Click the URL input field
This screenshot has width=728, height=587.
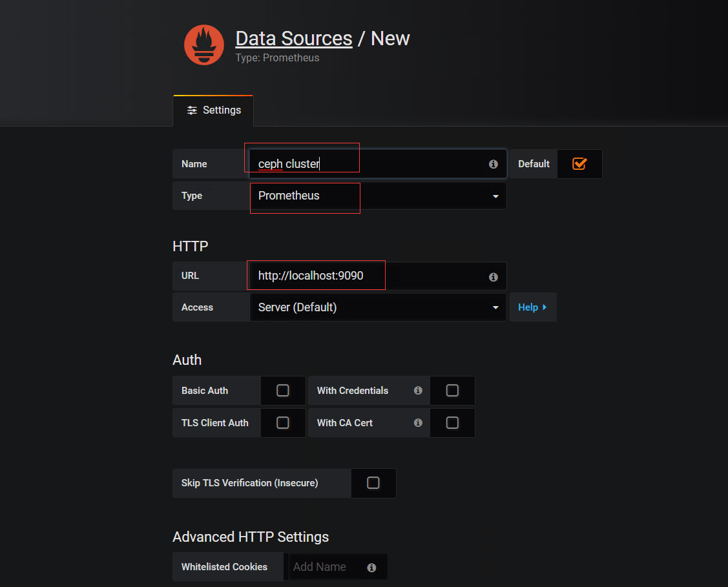[378, 276]
